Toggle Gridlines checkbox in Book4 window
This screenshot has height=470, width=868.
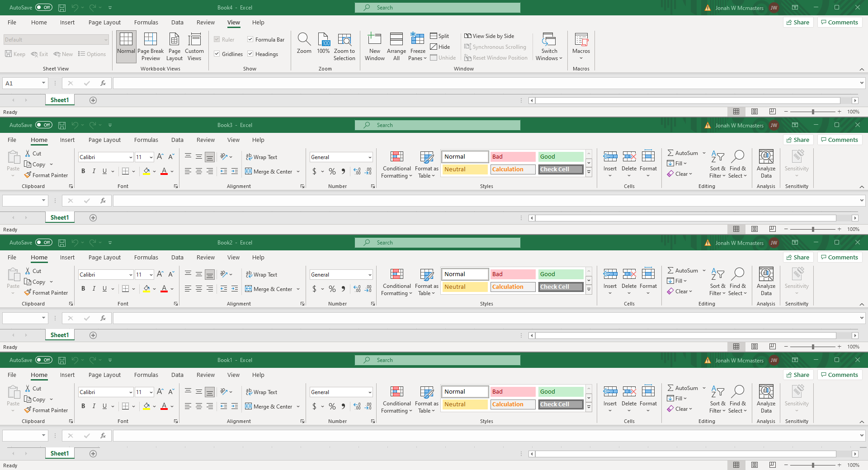pos(217,54)
